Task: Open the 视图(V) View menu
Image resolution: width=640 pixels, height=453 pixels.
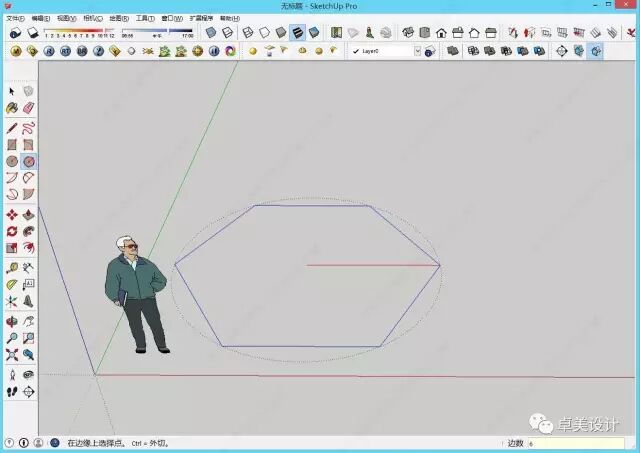Action: (67, 18)
